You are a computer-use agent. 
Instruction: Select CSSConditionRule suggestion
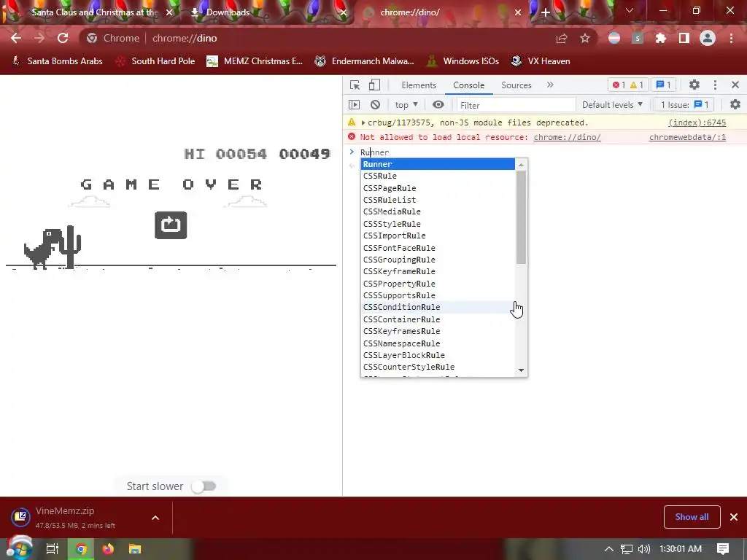(438, 307)
